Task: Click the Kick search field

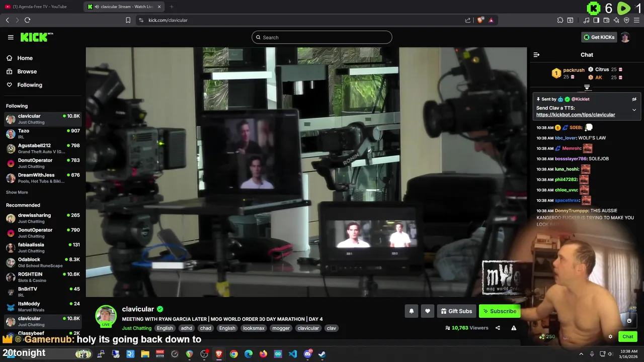Action: pos(322,37)
